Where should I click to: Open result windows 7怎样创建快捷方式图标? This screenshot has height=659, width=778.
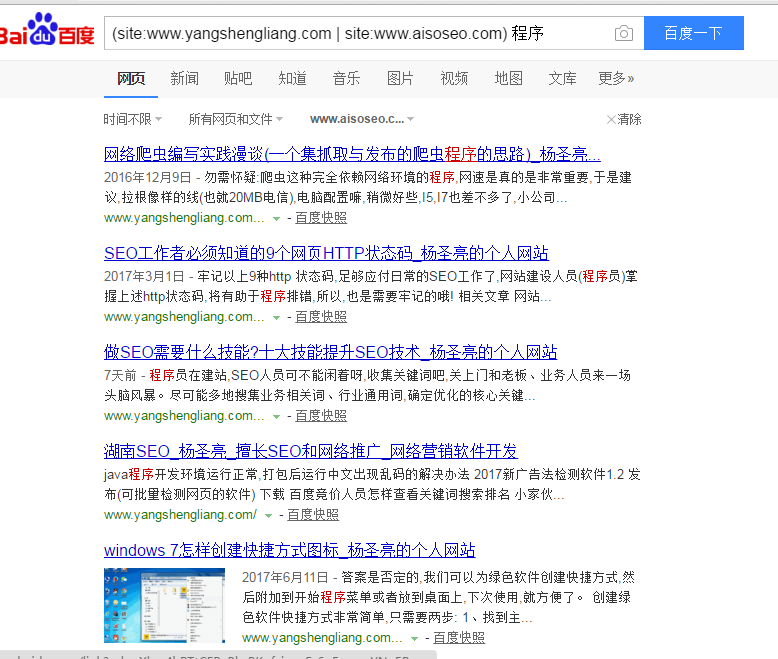tap(289, 550)
